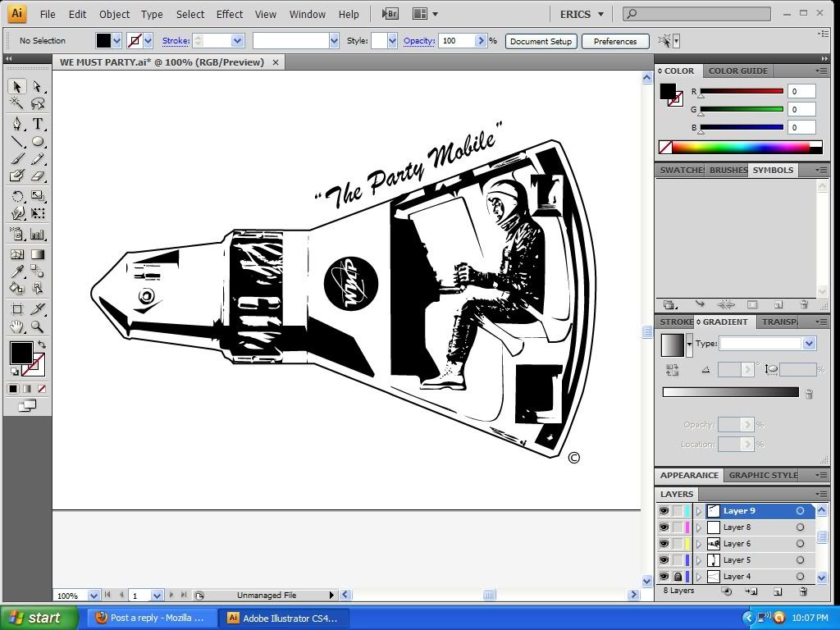Screen dimensions: 840x630
Task: Choose the Paintbrush tool
Action: (17, 159)
